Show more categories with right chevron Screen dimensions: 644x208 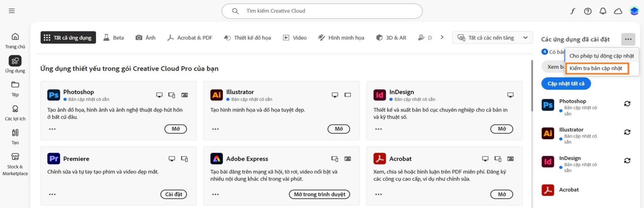pos(442,37)
